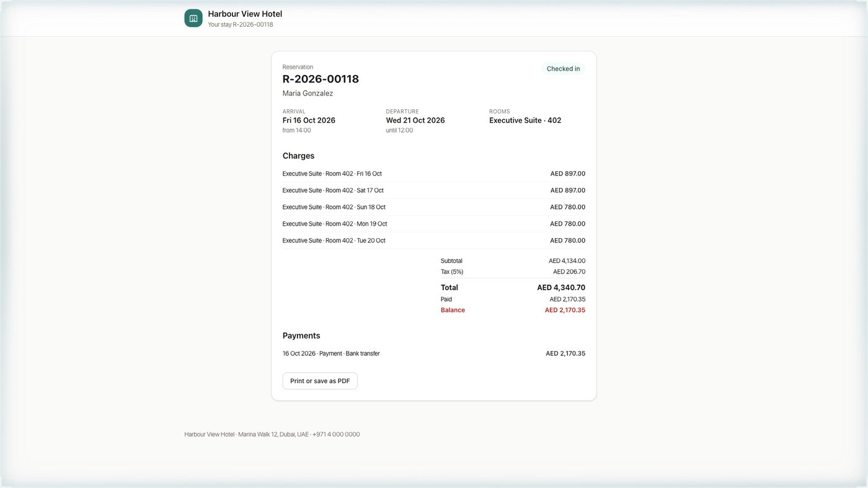Click the 'from 14:00' arrival time
Image resolution: width=868 pixels, height=488 pixels.
coord(297,130)
